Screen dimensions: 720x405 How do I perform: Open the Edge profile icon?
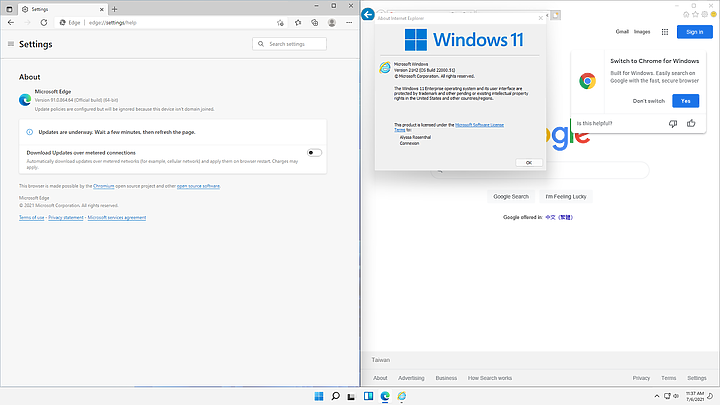(332, 22)
